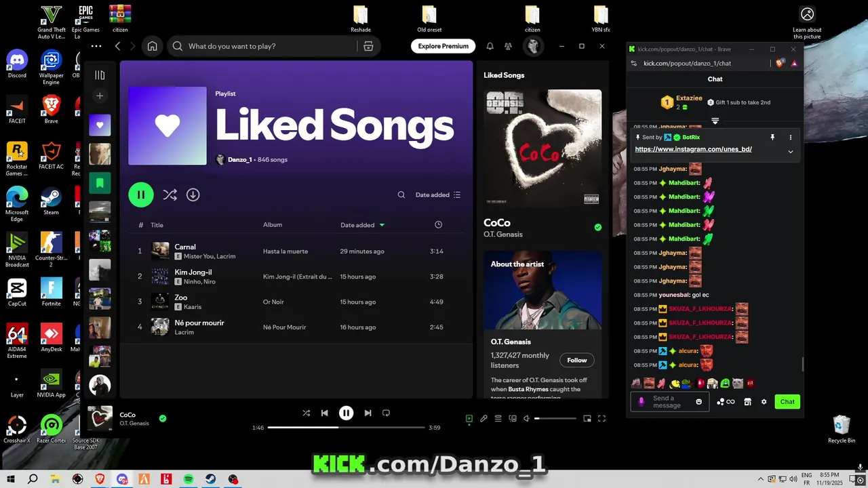The width and height of the screenshot is (868, 488).
Task: Send the message with the green Chat button
Action: click(x=787, y=402)
